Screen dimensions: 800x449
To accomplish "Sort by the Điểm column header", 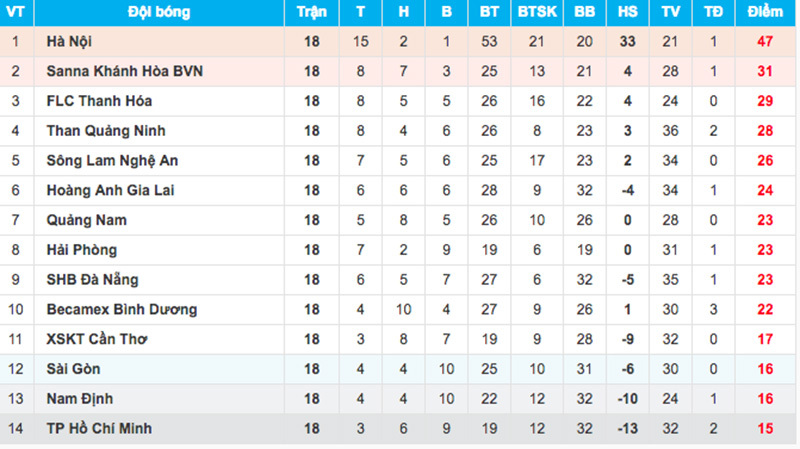I will pos(765,13).
